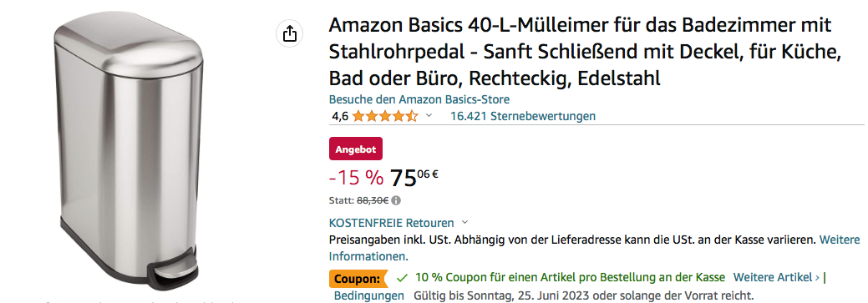Screen dimensions: 868x303
Task: Click the green coupon checkmark
Action: (403, 277)
